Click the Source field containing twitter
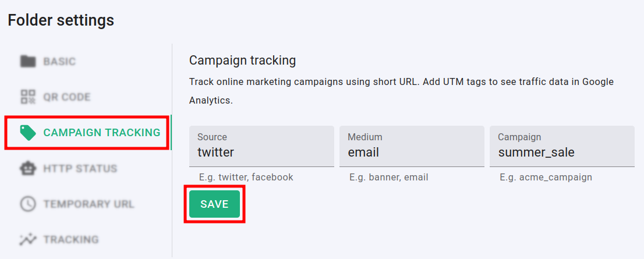The height and width of the screenshot is (259, 644). [261, 152]
